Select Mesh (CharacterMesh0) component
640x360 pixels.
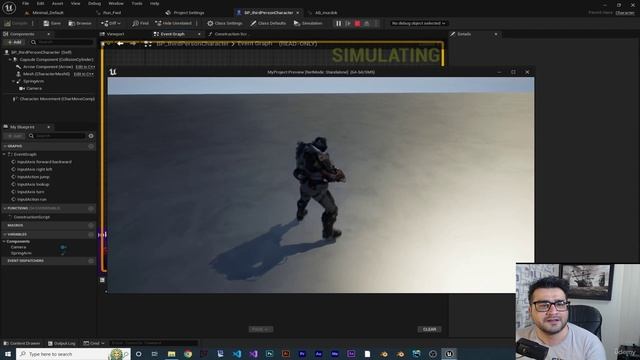46,74
